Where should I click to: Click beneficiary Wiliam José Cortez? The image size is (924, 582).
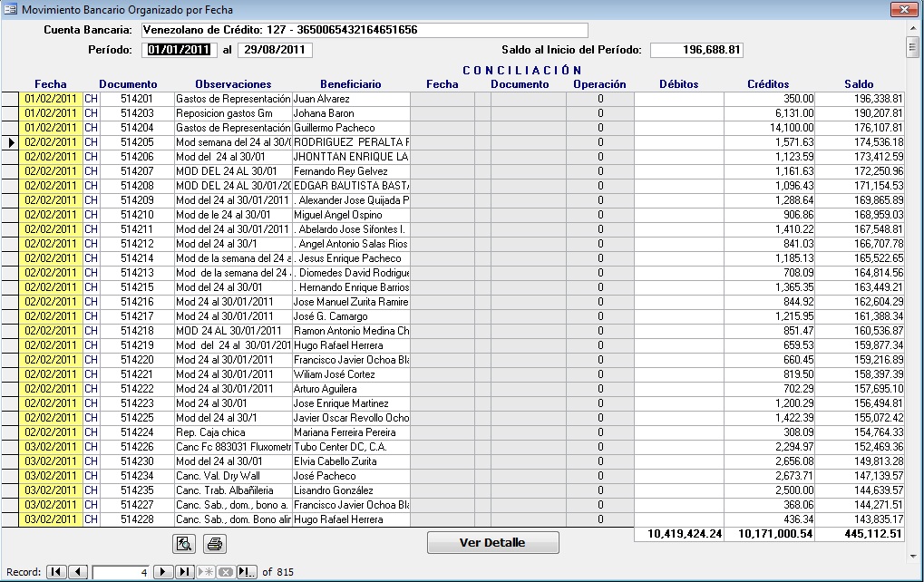(334, 374)
